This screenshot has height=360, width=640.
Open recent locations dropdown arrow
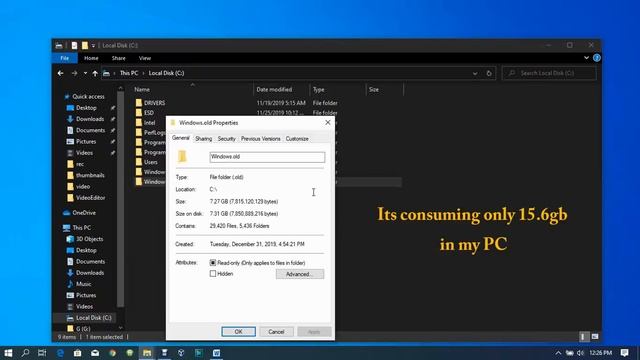pos(85,73)
